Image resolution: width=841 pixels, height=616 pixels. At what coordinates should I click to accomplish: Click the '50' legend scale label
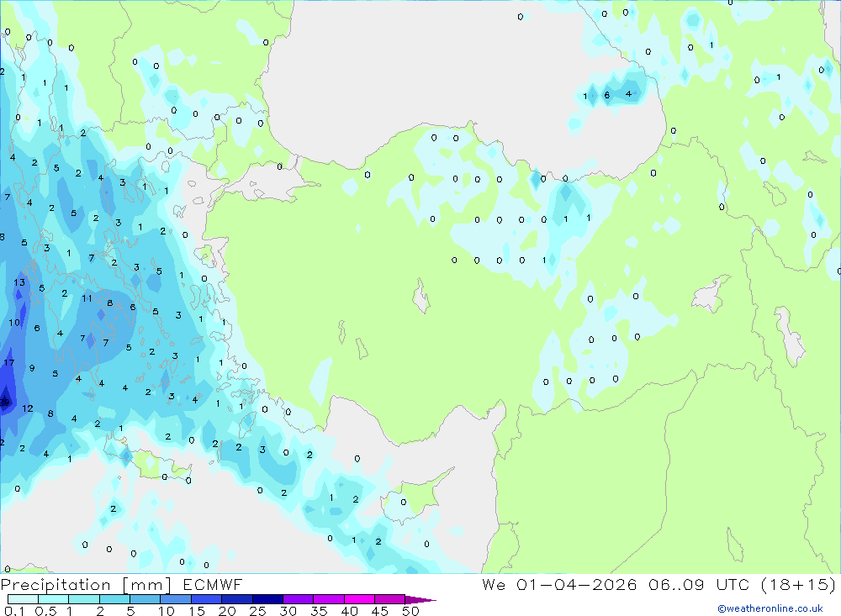coord(410,611)
